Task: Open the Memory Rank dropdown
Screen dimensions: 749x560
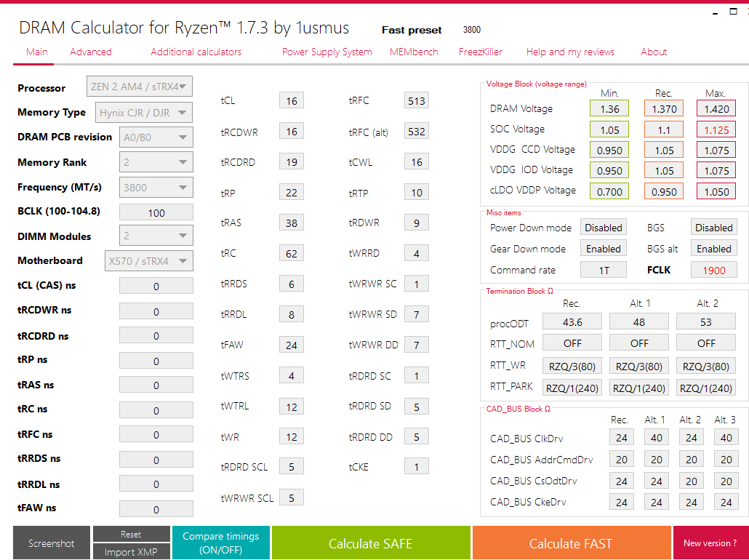Action: click(x=156, y=162)
